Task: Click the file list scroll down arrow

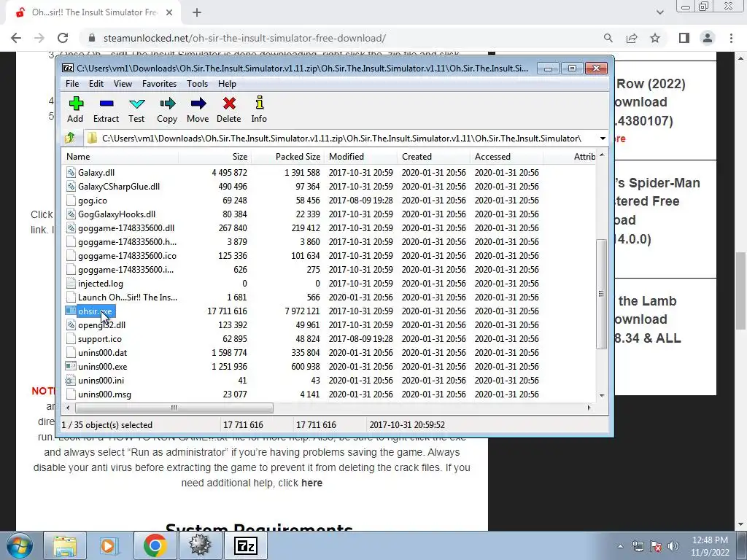Action: pyautogui.click(x=602, y=395)
